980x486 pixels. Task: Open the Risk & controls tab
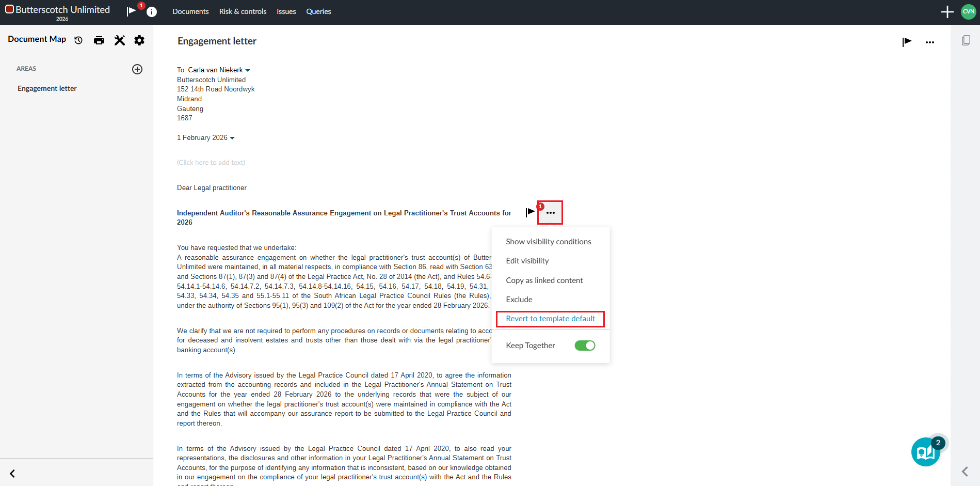pos(243,11)
